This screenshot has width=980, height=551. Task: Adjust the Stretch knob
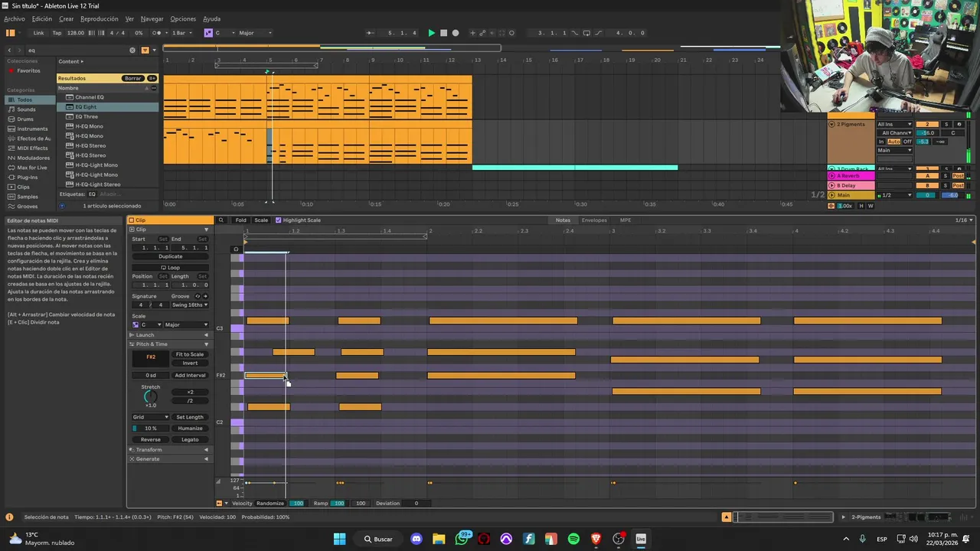[x=151, y=397]
